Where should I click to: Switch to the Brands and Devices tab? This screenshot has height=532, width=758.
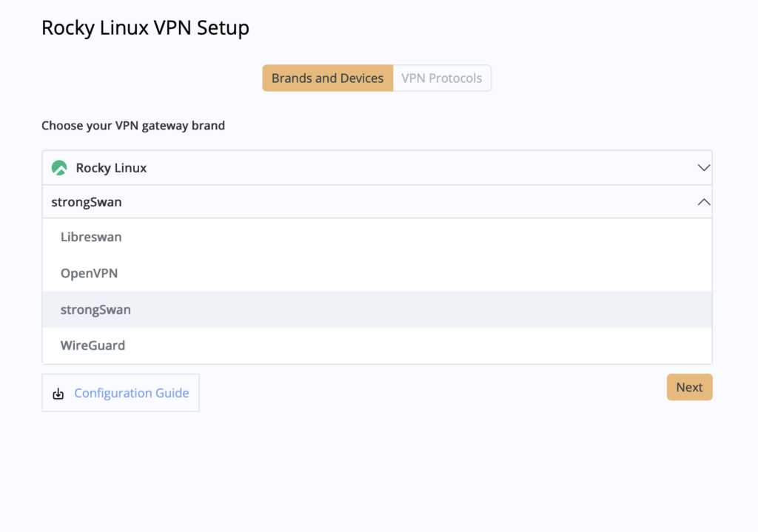pos(327,78)
